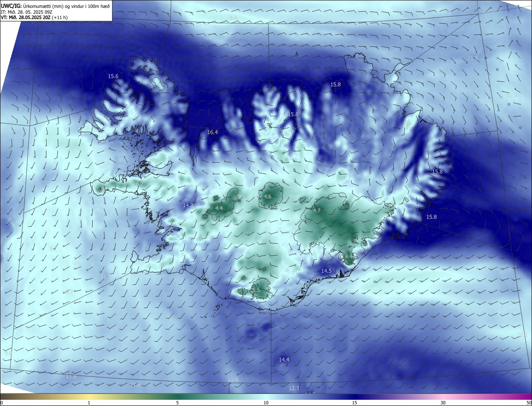Click the 11.9 value label

473,58
